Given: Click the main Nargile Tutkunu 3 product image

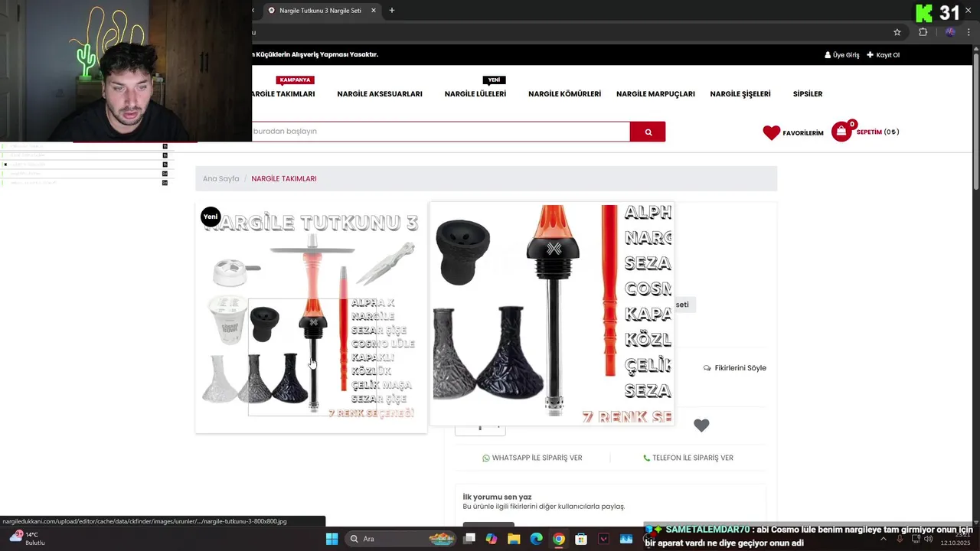Looking at the screenshot, I should (x=311, y=318).
